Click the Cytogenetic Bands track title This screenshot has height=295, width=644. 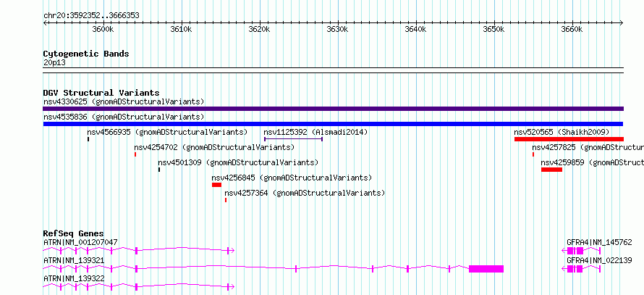click(x=86, y=54)
